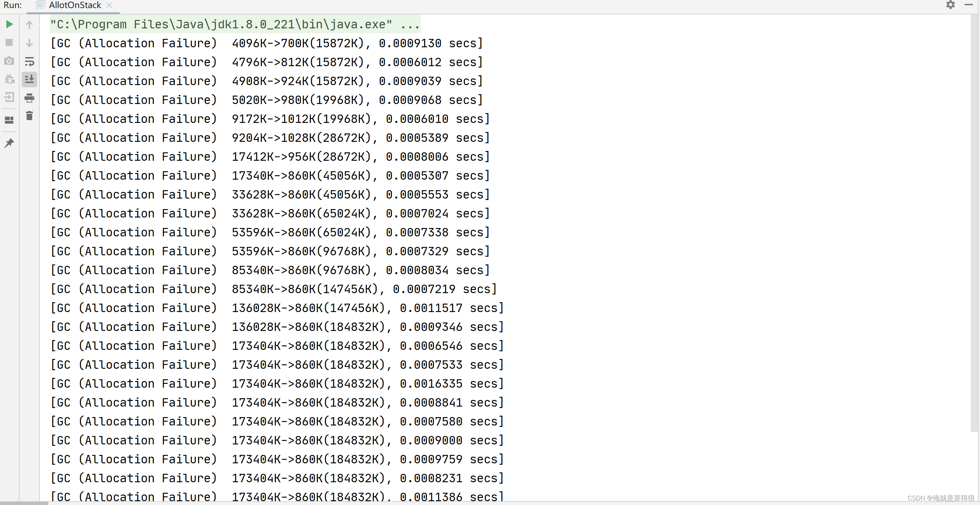Click the Stop process square button
The width and height of the screenshot is (980, 505).
[9, 43]
